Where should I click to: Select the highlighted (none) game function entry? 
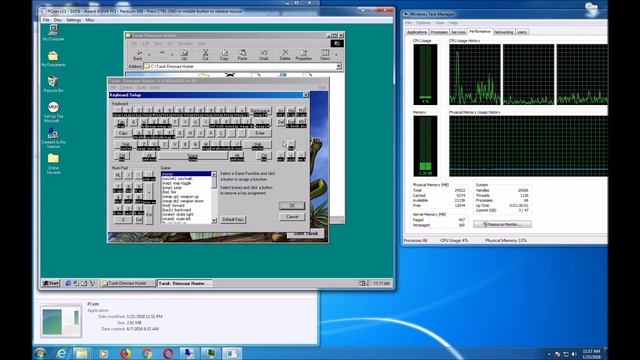point(186,174)
